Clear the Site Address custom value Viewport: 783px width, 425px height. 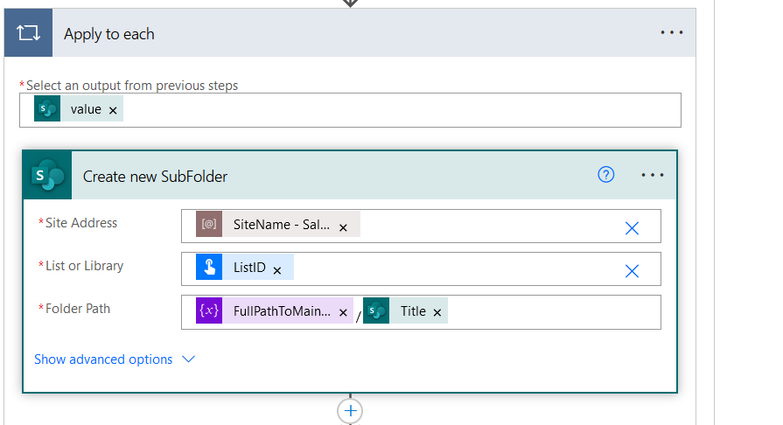pyautogui.click(x=632, y=228)
